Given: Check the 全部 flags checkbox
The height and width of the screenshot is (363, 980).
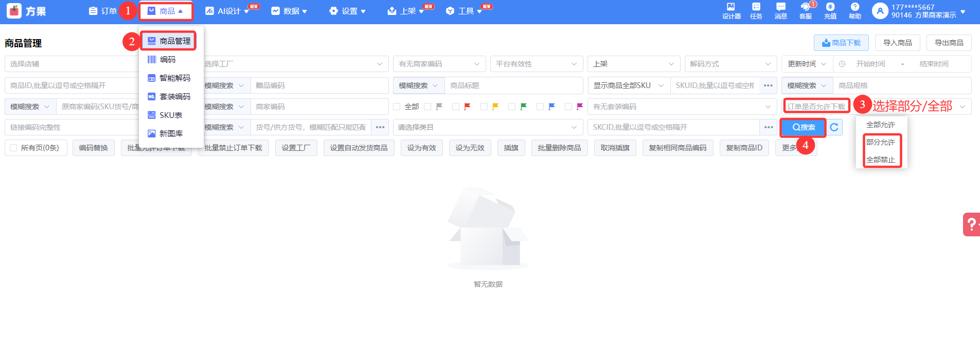Looking at the screenshot, I should pyautogui.click(x=397, y=107).
